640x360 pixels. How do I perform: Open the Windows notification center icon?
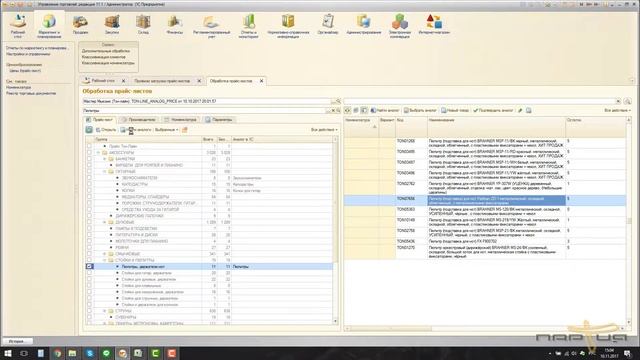click(x=627, y=353)
